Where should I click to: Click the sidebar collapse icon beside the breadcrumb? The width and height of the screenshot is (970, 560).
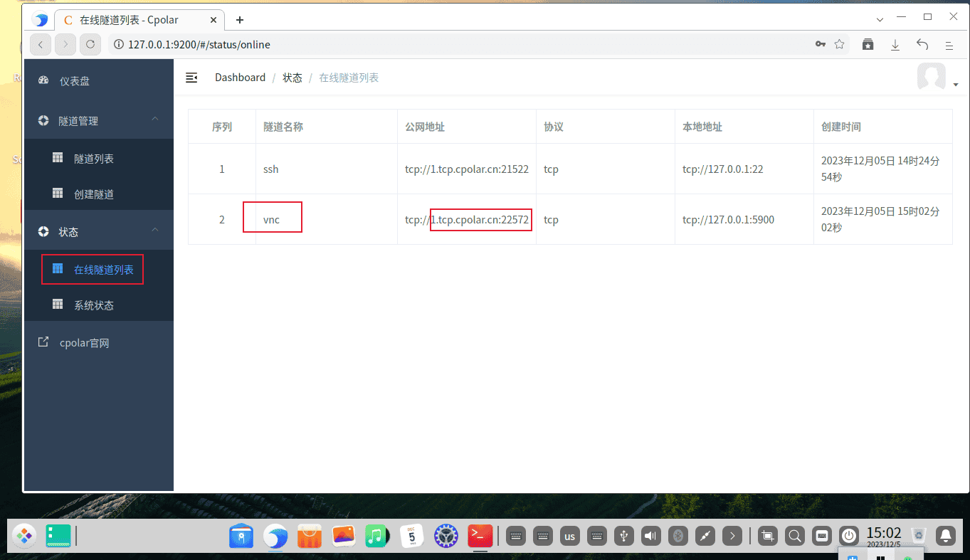tap(191, 78)
